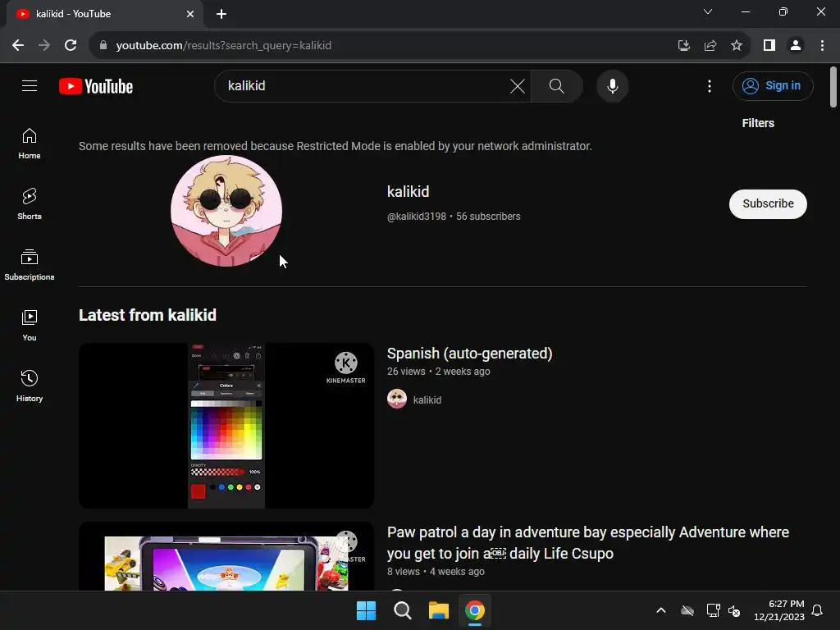840x630 pixels.
Task: Start voice search with the microphone
Action: point(612,85)
